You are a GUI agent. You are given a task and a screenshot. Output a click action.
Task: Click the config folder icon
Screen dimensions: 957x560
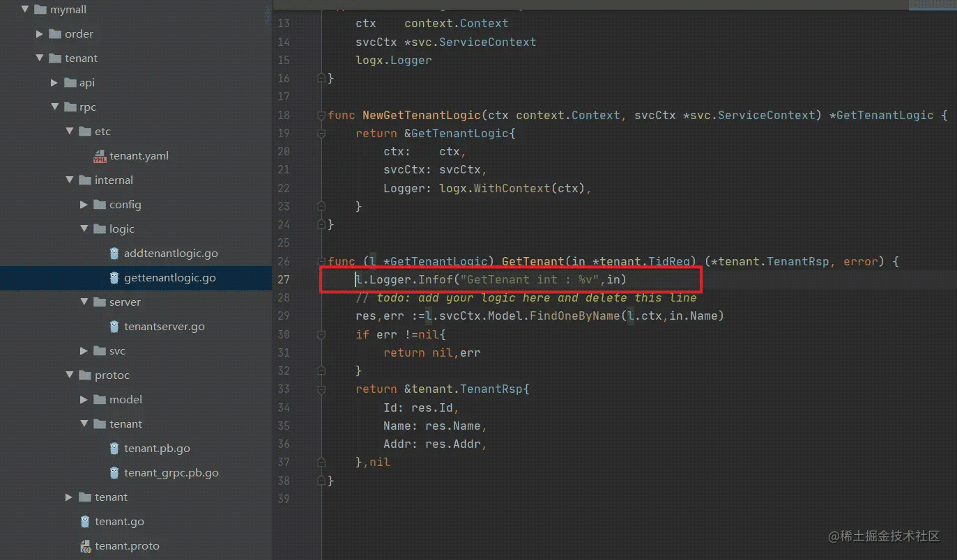[99, 205]
